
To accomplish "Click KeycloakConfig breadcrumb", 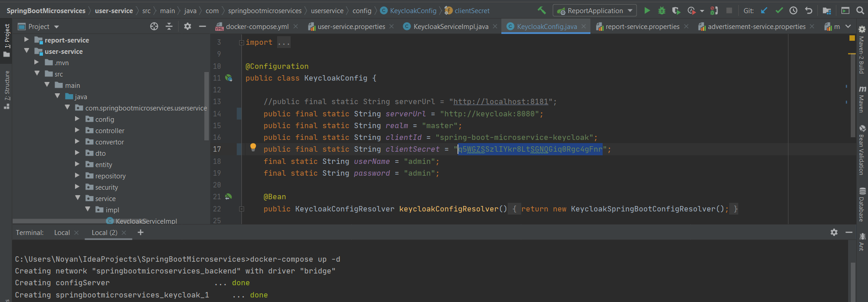I will 408,10.
